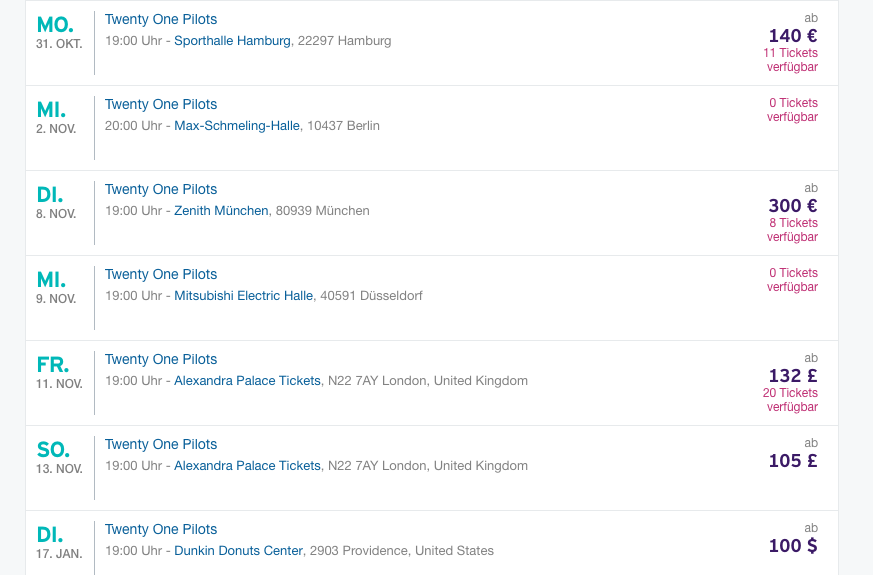
Task: Open Sporthalle Hamburg venue link
Action: (x=232, y=41)
